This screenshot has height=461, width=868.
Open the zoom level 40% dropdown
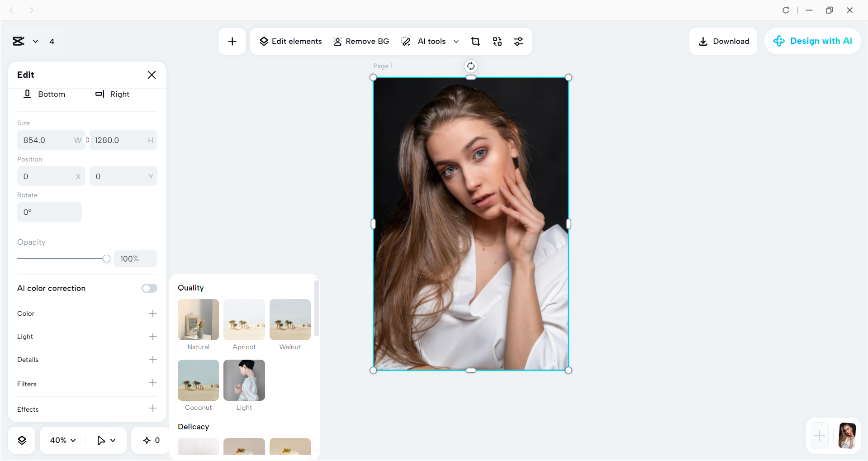62,440
